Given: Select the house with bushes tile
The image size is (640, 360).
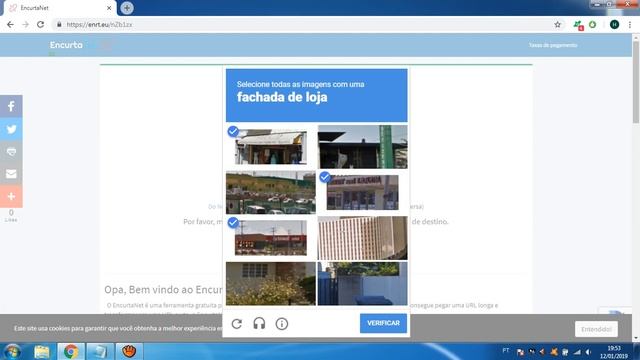Looking at the screenshot, I should pyautogui.click(x=271, y=284).
